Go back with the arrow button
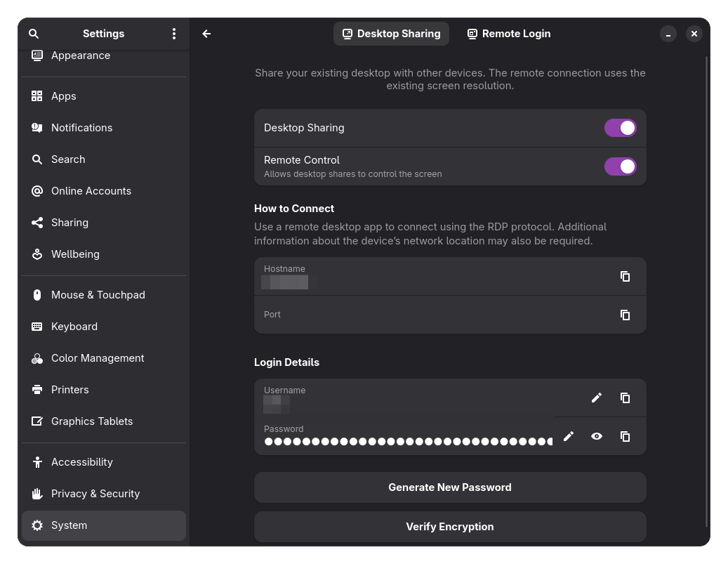 click(206, 34)
